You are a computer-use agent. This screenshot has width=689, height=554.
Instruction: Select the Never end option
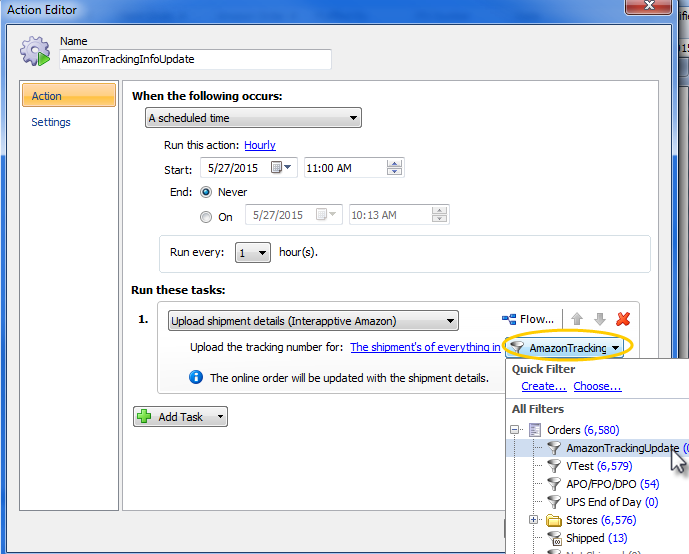pyautogui.click(x=206, y=192)
